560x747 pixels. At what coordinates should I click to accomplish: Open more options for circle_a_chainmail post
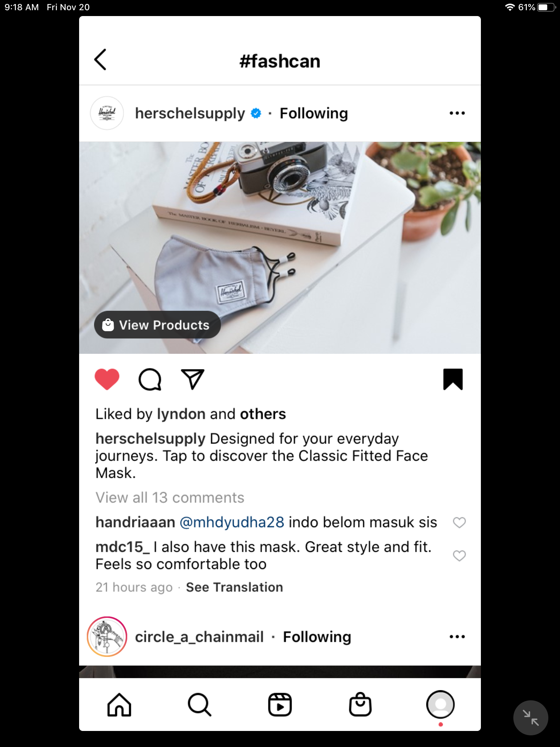457,637
